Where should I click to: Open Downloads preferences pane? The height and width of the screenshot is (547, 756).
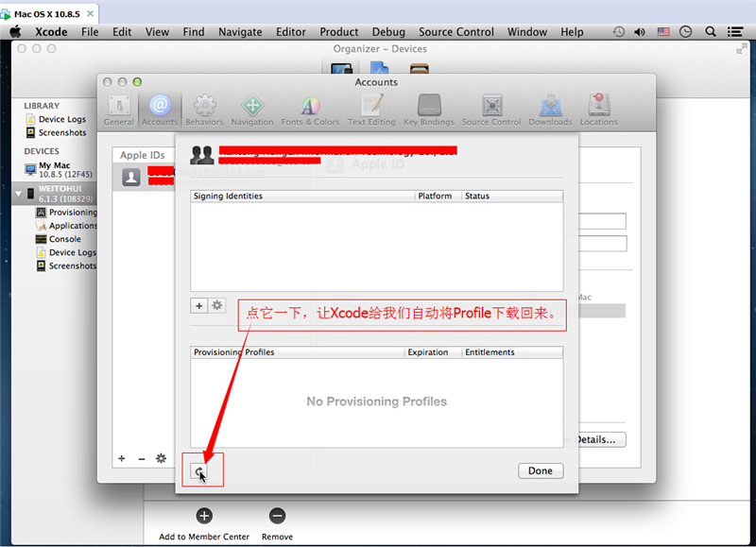coord(550,111)
